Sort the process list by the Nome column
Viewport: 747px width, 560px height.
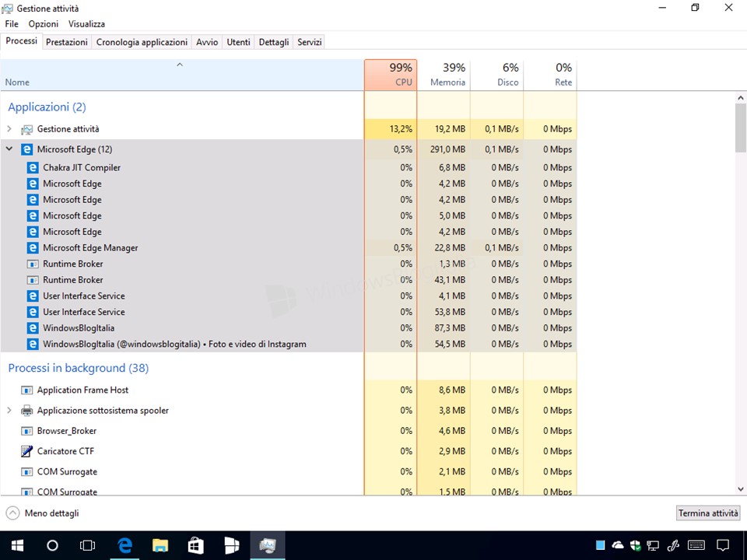pyautogui.click(x=182, y=75)
